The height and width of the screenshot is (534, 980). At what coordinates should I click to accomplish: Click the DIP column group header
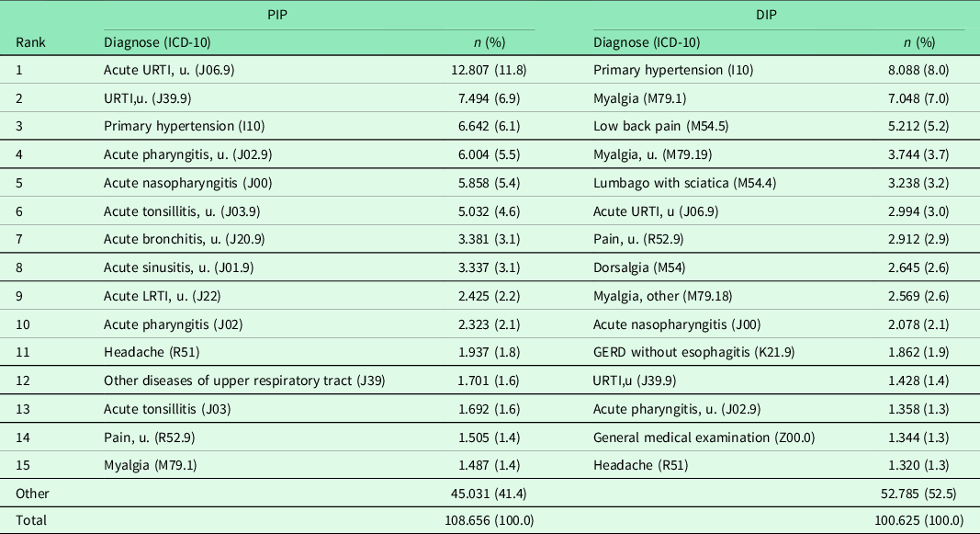[x=780, y=16]
